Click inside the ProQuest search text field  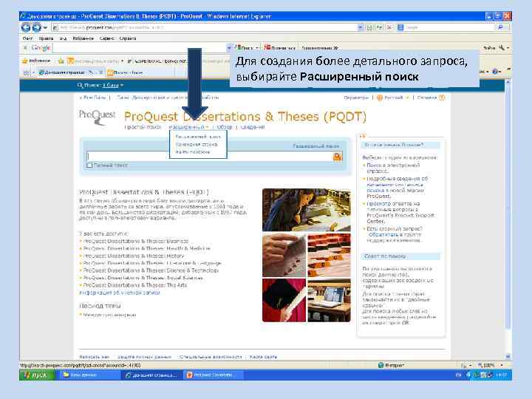tap(210, 157)
